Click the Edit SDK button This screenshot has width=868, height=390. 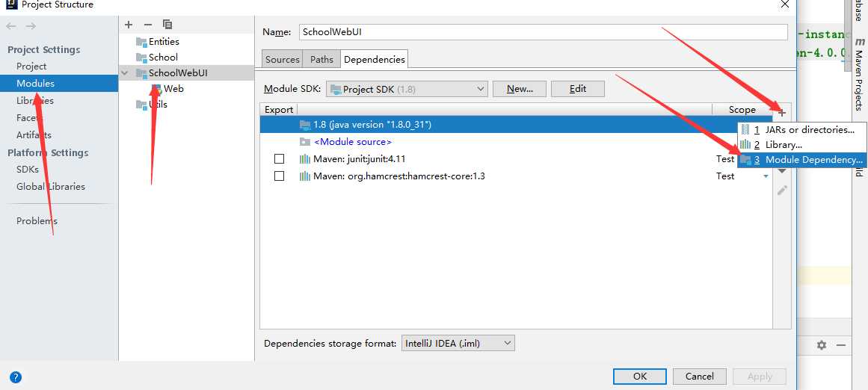577,89
